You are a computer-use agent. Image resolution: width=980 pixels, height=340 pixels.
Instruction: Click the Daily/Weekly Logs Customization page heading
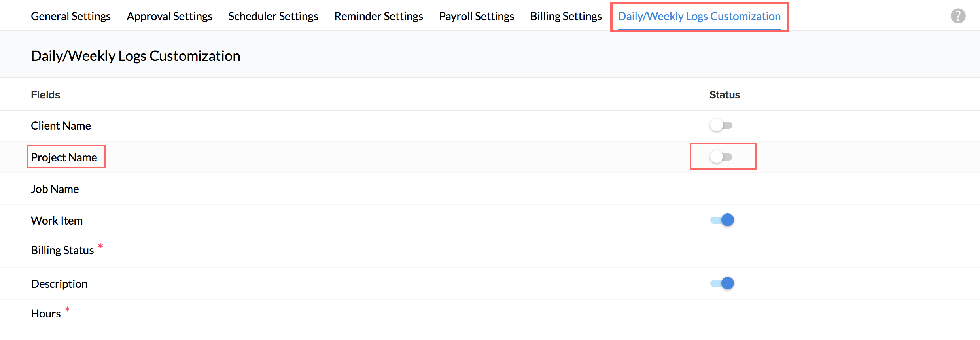coord(136,56)
